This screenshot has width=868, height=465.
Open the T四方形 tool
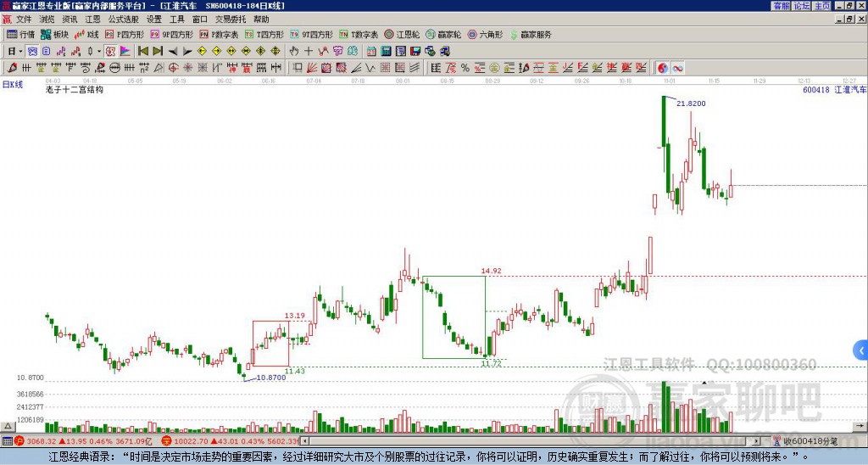tap(264, 34)
